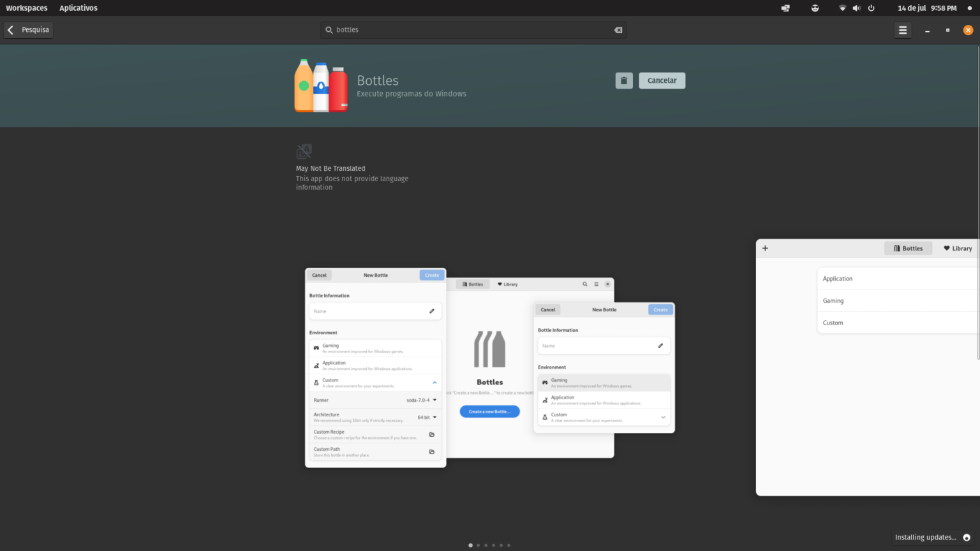Open the Aplicativos menu
980x551 pixels.
(x=78, y=8)
